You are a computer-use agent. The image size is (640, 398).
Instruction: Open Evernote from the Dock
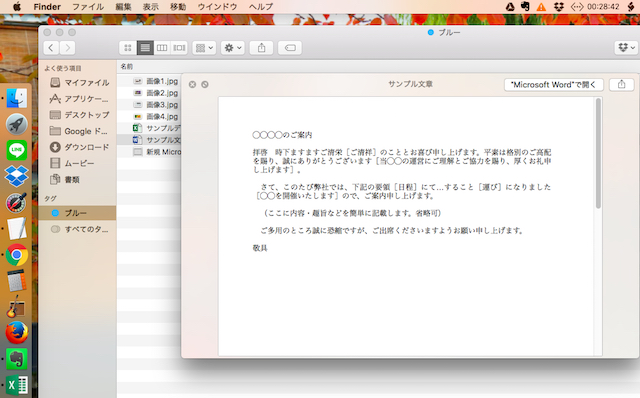pos(17,359)
